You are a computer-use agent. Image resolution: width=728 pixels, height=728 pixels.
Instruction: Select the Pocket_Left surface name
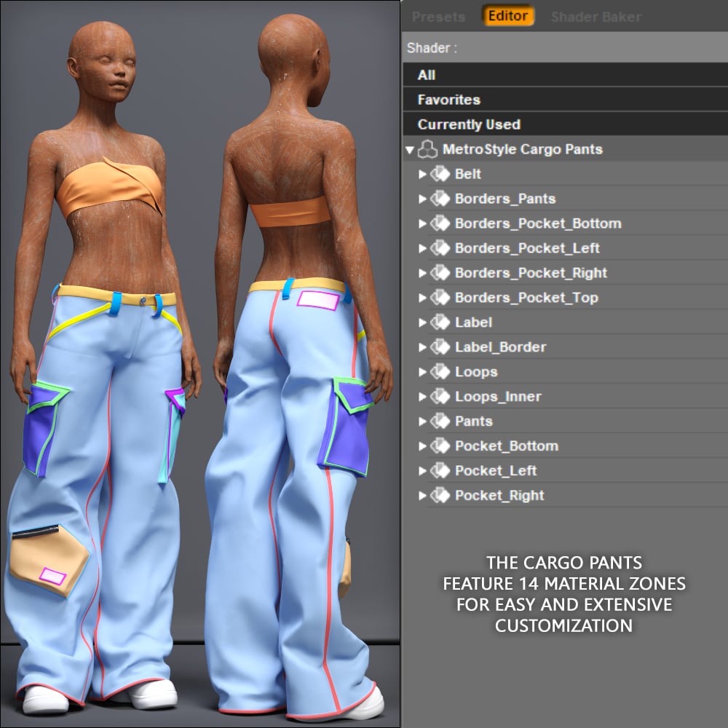496,471
